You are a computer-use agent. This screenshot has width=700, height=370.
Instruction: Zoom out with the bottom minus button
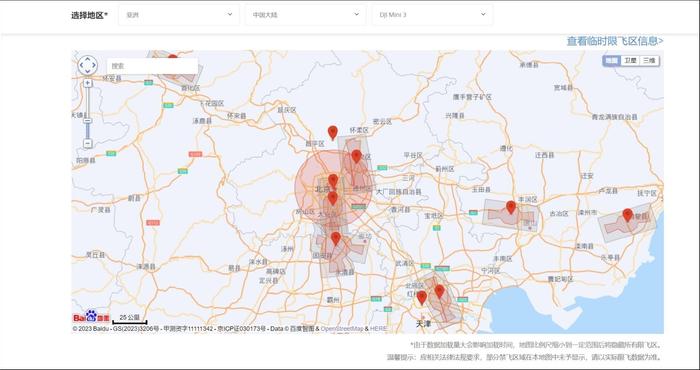[88, 144]
